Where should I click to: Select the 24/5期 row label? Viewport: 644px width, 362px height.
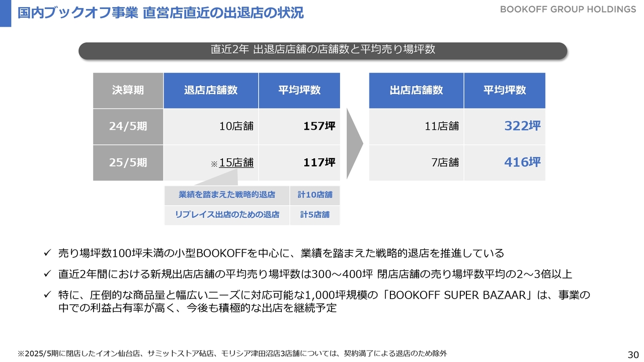pyautogui.click(x=128, y=127)
